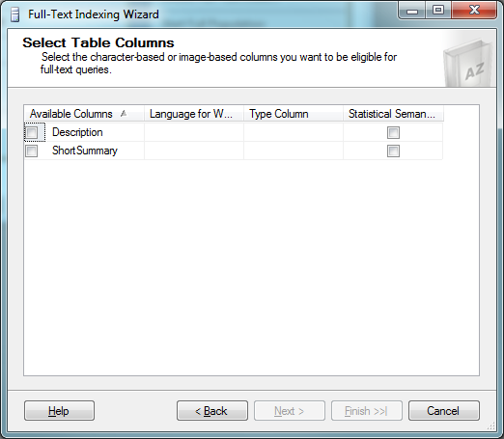Check the Description column checkbox
This screenshot has width=504, height=439.
pyautogui.click(x=32, y=132)
